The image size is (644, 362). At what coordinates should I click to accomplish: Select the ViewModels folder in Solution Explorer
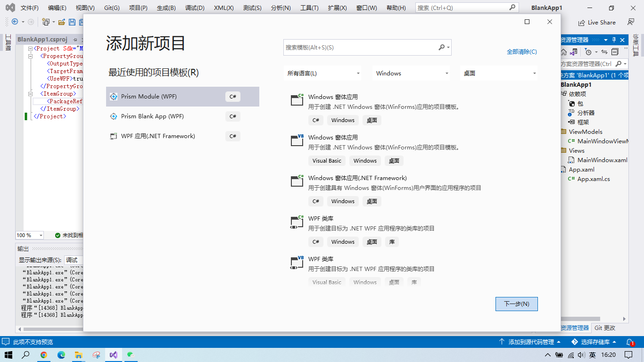pyautogui.click(x=586, y=132)
